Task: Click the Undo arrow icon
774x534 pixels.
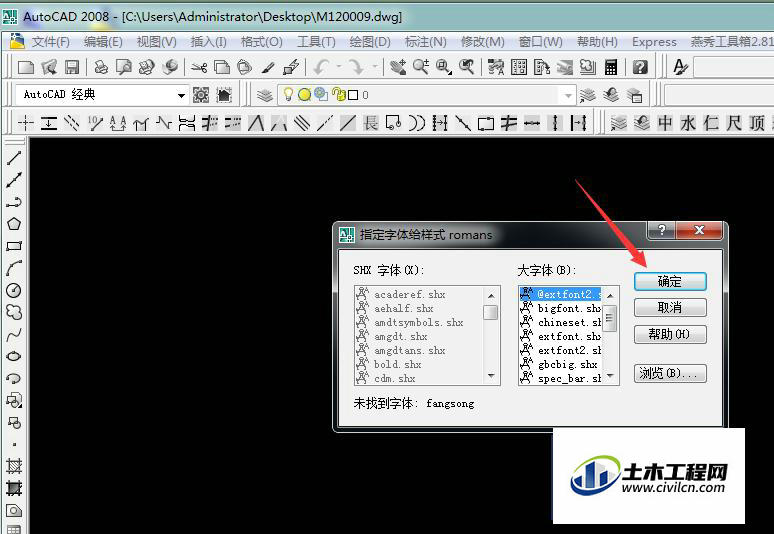Action: (321, 67)
